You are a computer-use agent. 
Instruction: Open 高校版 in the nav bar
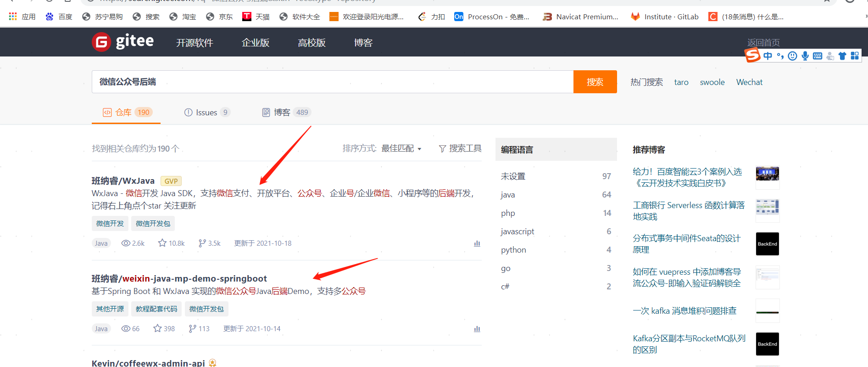[x=312, y=43]
